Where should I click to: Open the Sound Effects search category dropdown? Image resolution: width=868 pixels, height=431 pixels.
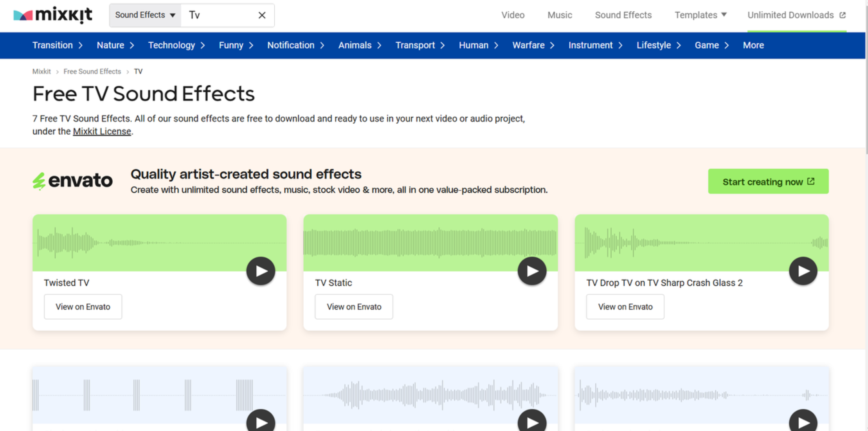click(144, 15)
